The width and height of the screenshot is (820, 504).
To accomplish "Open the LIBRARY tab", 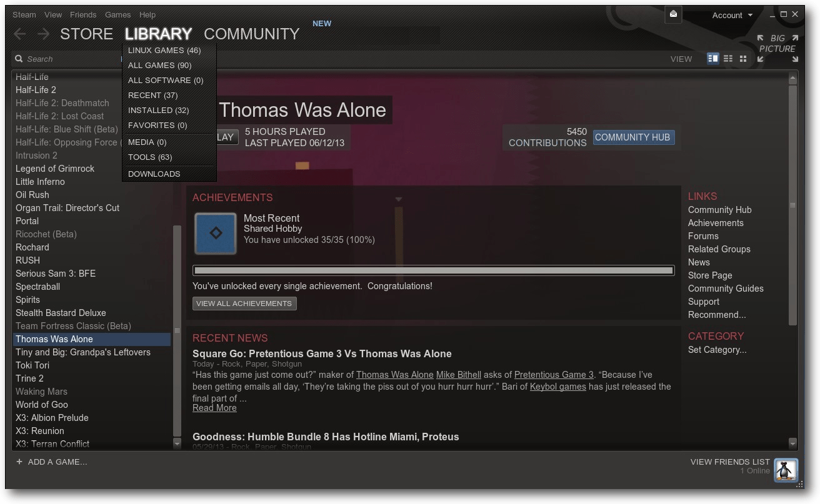I will click(x=158, y=34).
